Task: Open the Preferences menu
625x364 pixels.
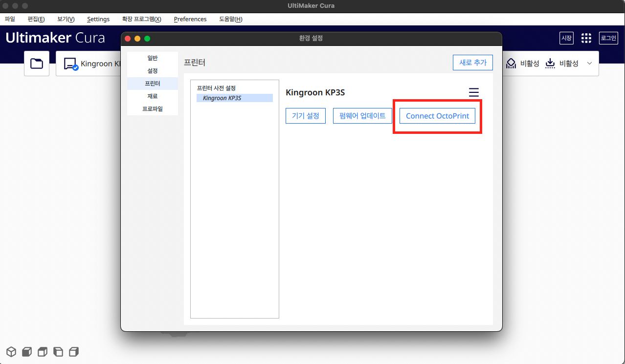Action: coord(190,19)
